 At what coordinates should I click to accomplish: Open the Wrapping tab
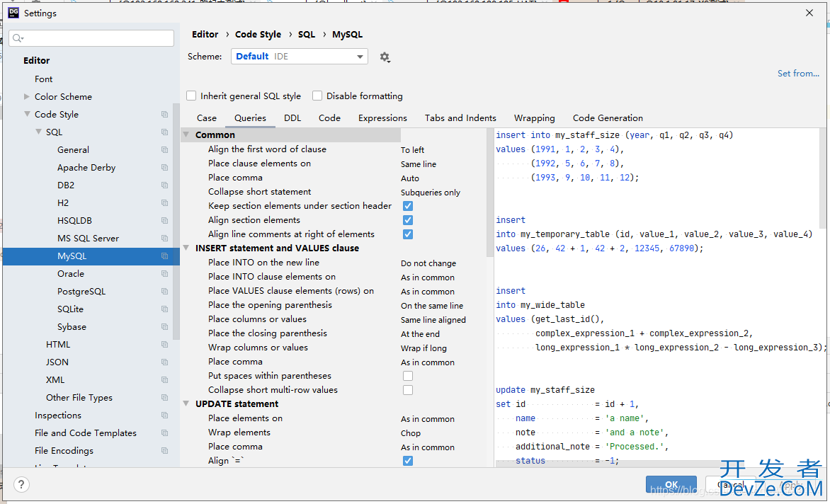534,118
